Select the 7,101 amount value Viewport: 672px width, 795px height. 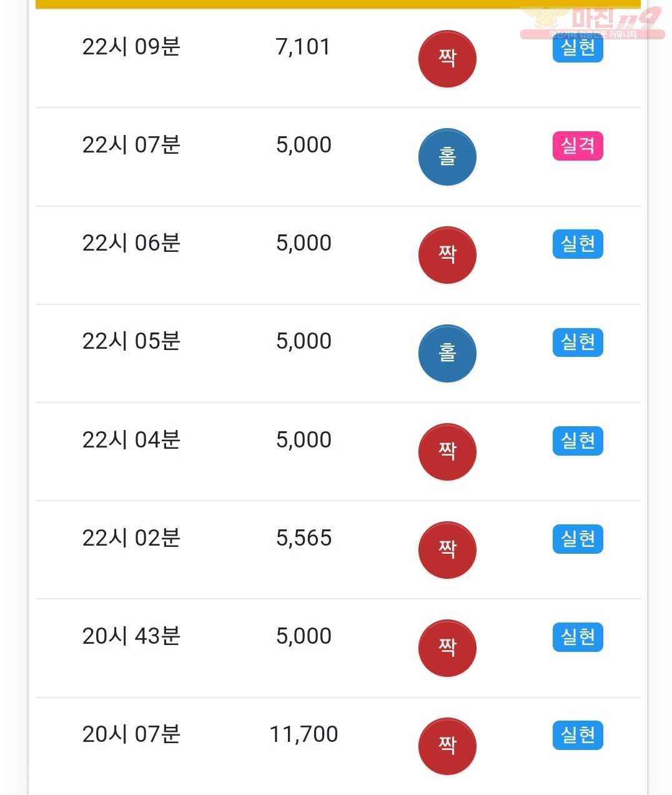click(303, 47)
